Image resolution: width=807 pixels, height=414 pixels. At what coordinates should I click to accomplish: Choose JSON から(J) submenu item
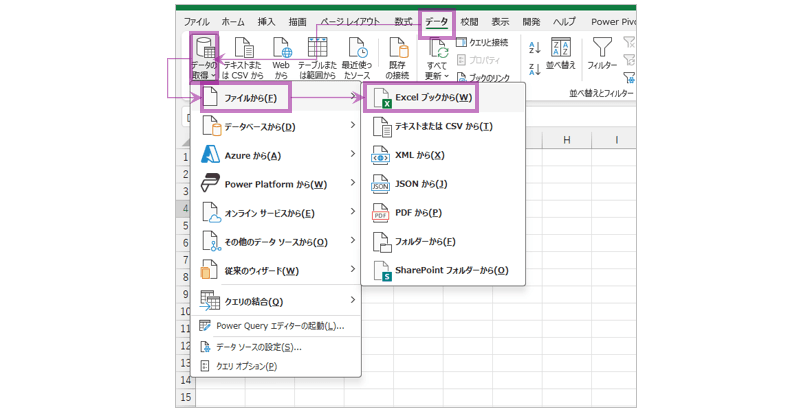pos(443,184)
